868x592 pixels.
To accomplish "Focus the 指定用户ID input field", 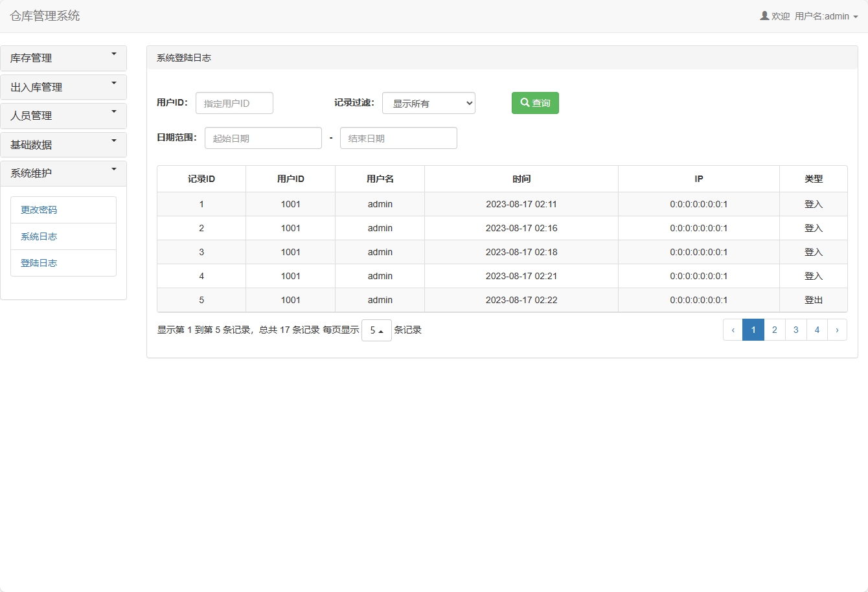I will [x=234, y=103].
